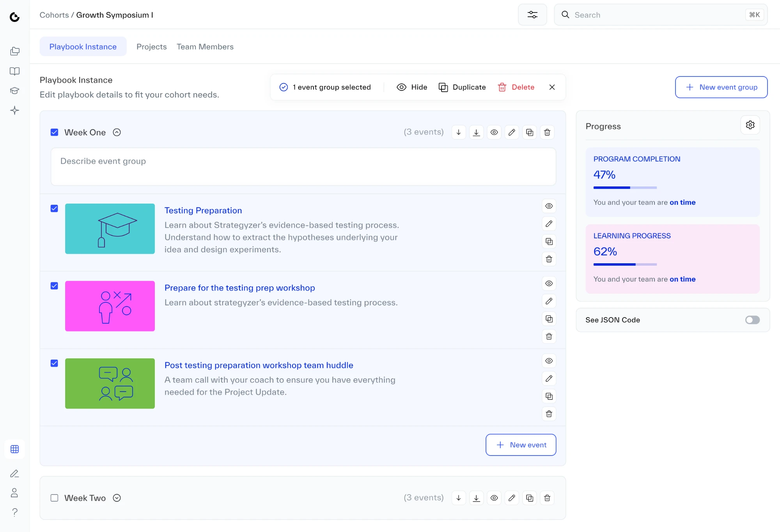Edit the Testing Preparation event
This screenshot has height=532, width=780.
tap(549, 223)
